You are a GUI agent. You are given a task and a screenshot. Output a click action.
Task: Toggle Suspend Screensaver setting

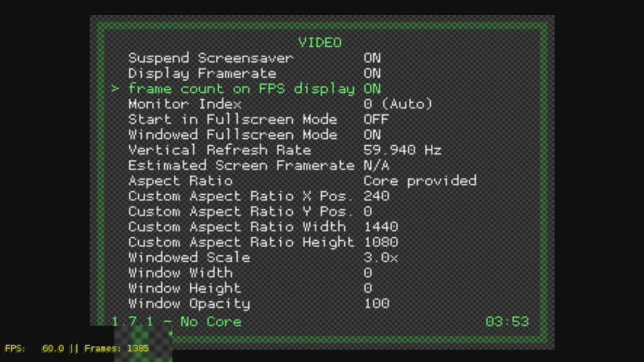click(x=210, y=58)
